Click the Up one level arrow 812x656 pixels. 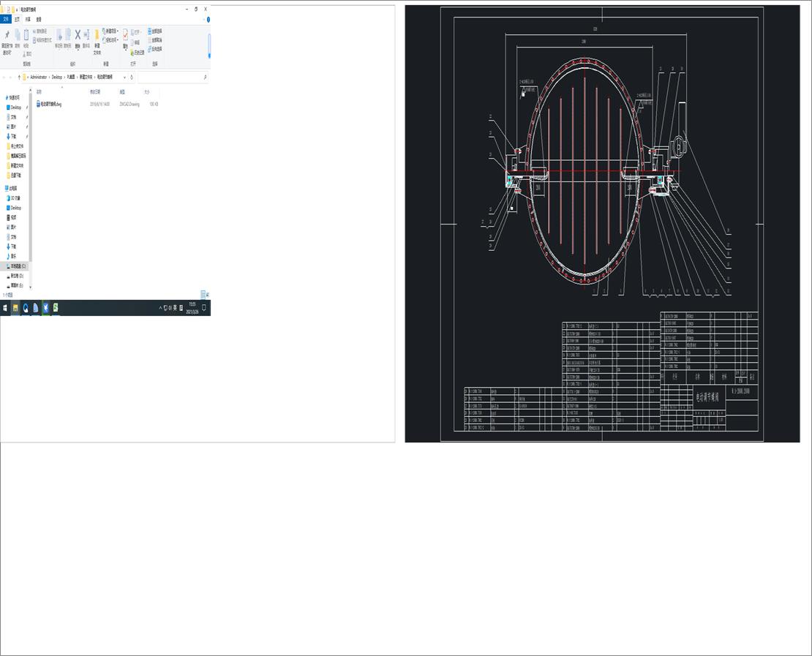pos(19,77)
